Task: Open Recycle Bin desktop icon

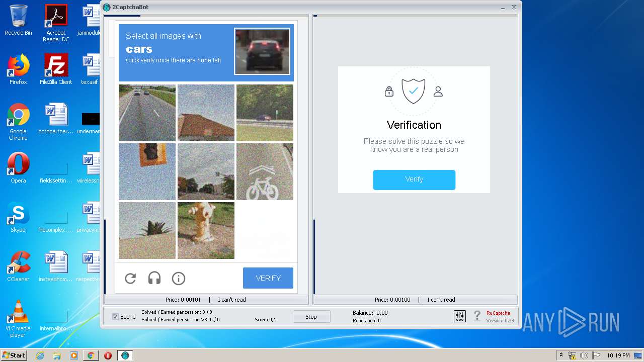Action: [18, 21]
